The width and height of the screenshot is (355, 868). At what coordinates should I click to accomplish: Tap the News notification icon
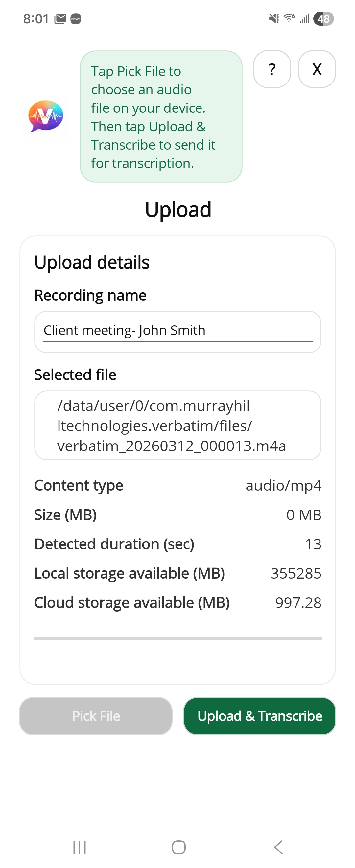[76, 19]
